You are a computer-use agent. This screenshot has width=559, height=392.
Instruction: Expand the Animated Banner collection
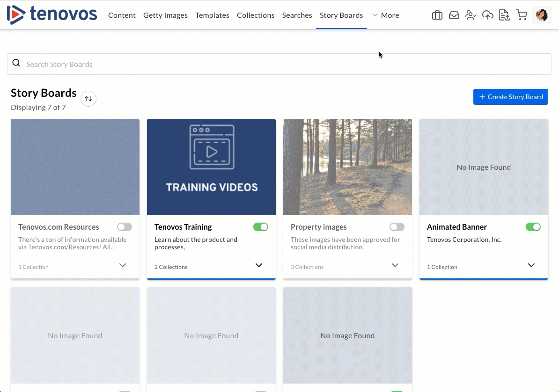(531, 265)
